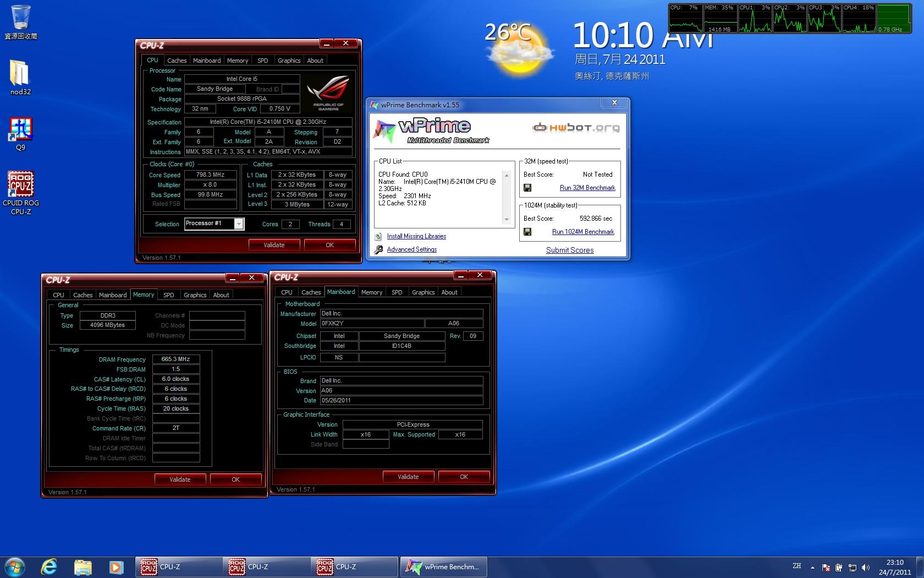Click the BIOS Date 05/26/2011 field
Screen dimensions: 924x578
point(402,400)
